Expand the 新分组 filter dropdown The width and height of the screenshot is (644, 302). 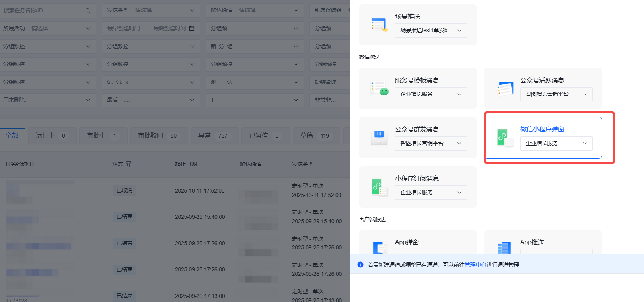click(x=255, y=47)
